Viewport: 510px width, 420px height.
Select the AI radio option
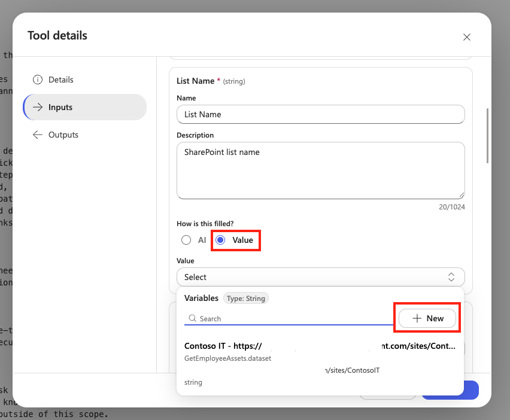point(186,240)
